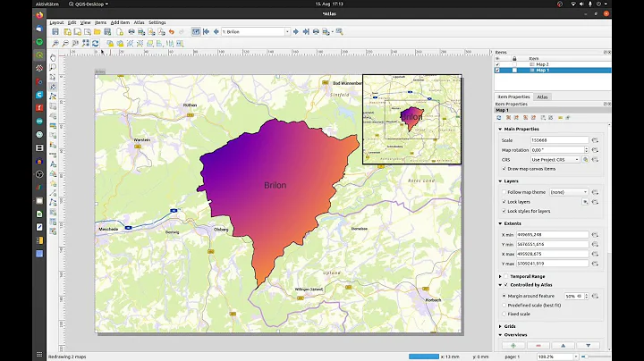Viewport: 644px width, 361px height.
Task: Toggle the Lock layers checkbox
Action: [504, 202]
